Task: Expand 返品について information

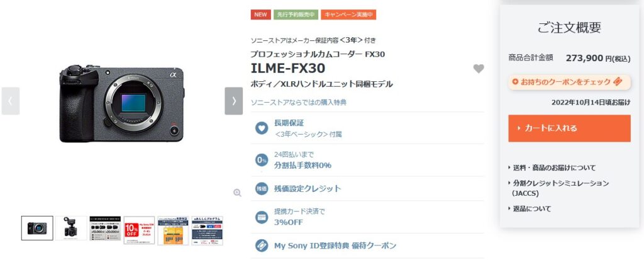Action: [x=530, y=208]
